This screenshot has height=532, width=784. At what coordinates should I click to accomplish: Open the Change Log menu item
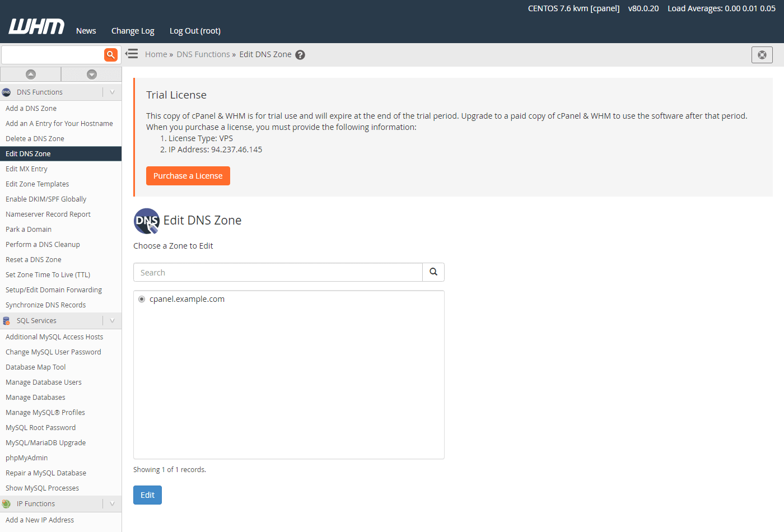pyautogui.click(x=133, y=31)
